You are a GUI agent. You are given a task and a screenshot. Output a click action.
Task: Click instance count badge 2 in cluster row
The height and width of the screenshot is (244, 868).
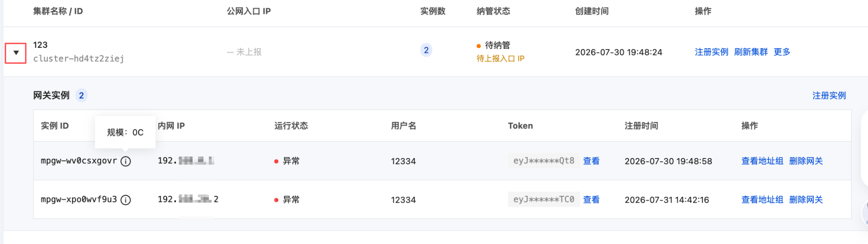(426, 50)
